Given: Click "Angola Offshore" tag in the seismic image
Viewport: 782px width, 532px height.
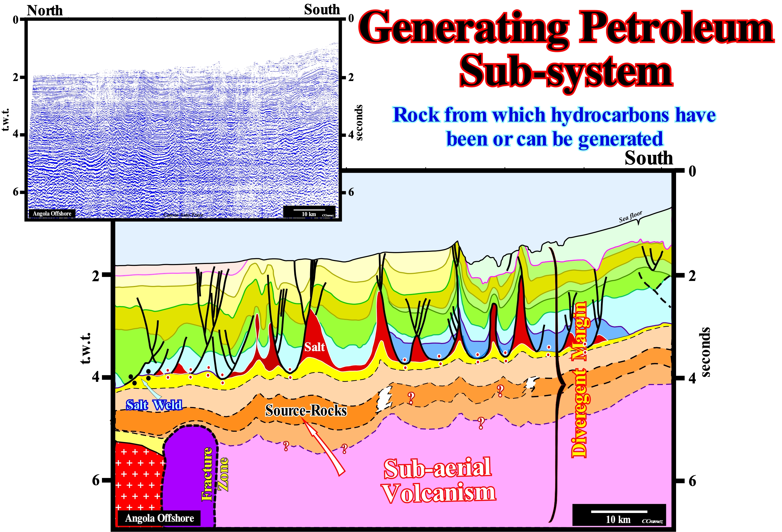Looking at the screenshot, I should click(x=52, y=213).
